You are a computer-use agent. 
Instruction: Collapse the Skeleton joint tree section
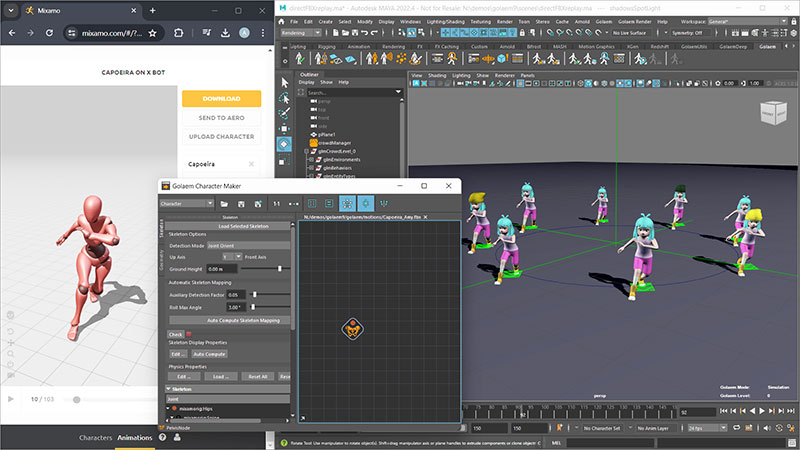(168, 388)
